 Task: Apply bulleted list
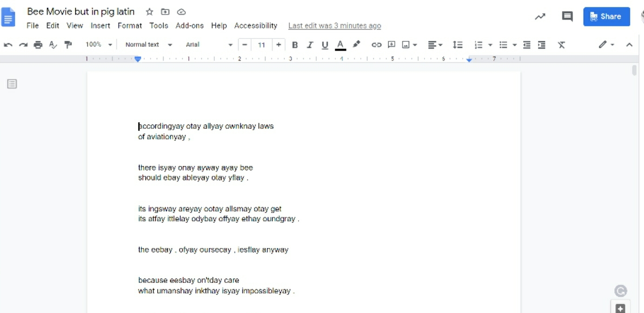click(503, 45)
